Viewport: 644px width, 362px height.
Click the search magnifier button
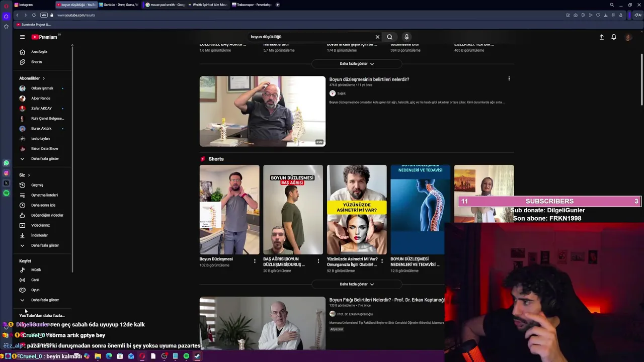389,37
